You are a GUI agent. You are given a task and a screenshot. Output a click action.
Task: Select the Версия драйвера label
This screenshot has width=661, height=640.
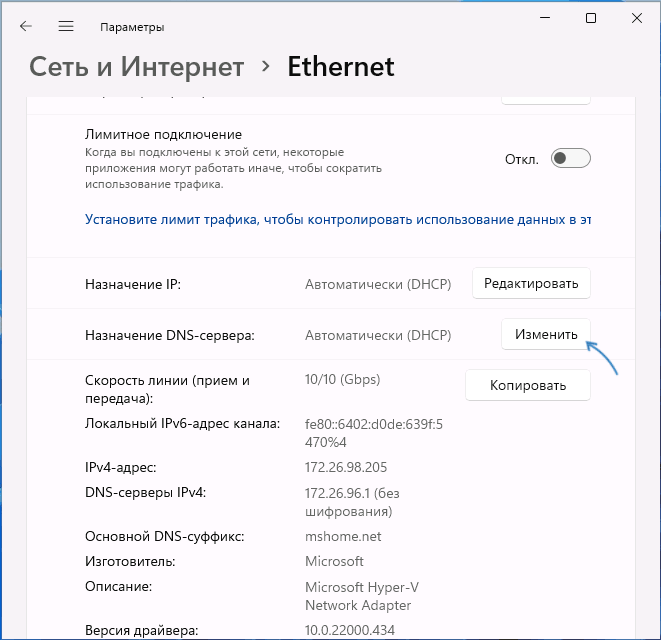[x=142, y=630]
